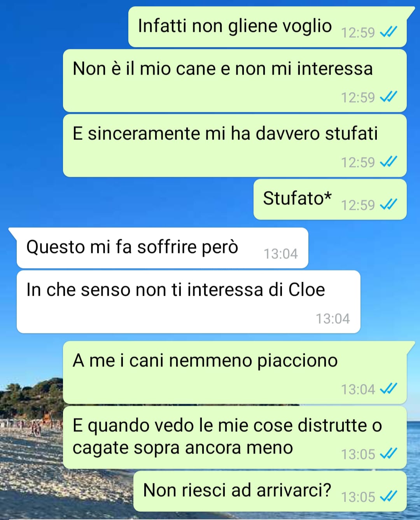Viewport: 420px width, 520px height.
Task: Select the received 'Questo mi fa soffrire però' message
Action: coord(163,248)
